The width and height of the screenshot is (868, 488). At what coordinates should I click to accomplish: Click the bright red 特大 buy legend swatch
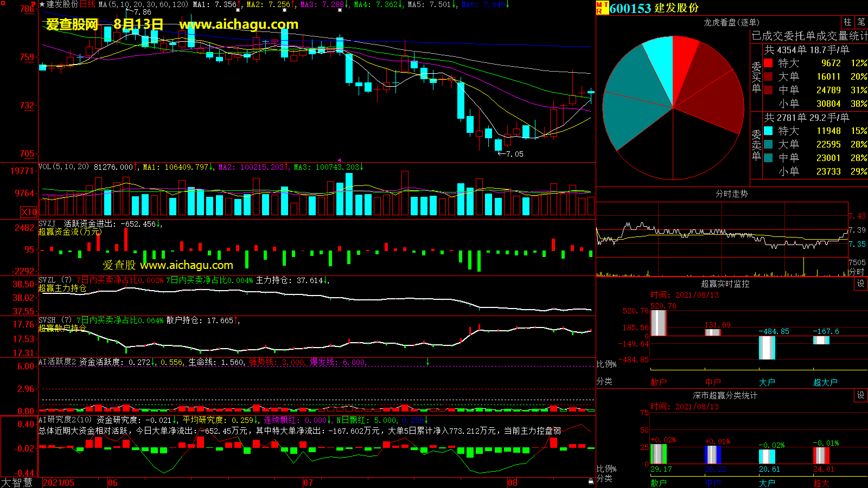[768, 63]
